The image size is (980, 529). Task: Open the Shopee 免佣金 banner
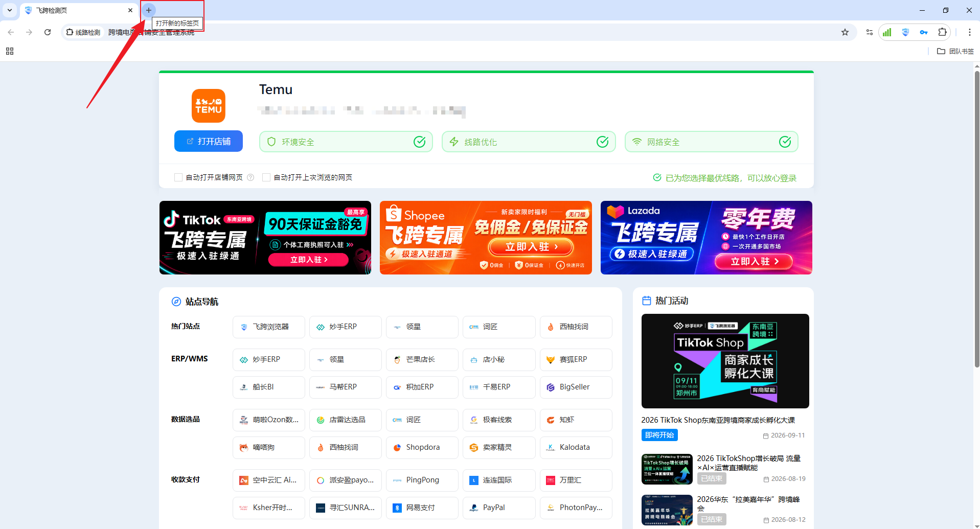click(x=486, y=238)
